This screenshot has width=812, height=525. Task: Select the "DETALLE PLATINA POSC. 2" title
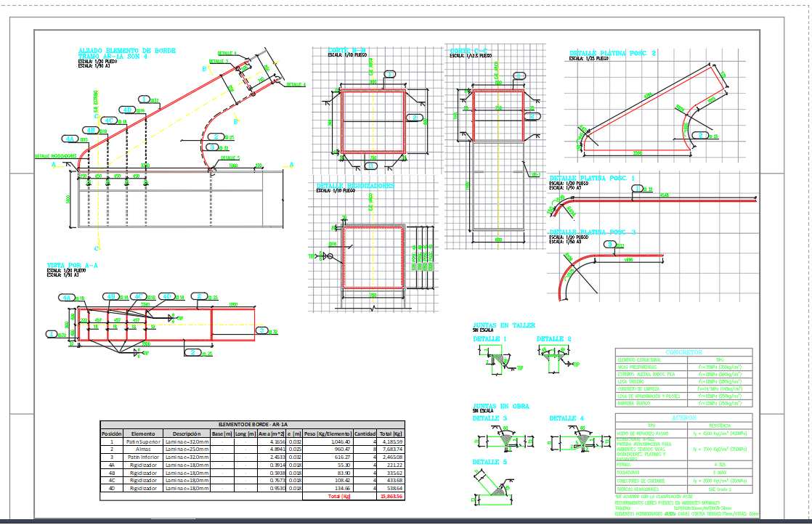pyautogui.click(x=613, y=53)
